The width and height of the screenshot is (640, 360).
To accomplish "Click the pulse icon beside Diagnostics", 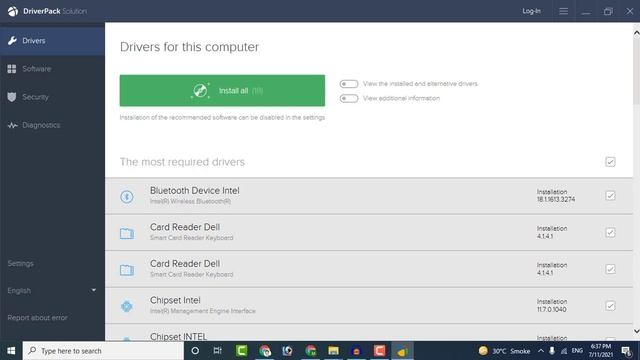I will point(12,125).
